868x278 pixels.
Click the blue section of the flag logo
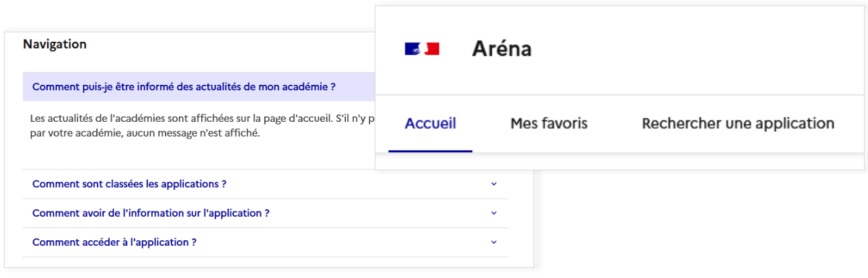[410, 48]
